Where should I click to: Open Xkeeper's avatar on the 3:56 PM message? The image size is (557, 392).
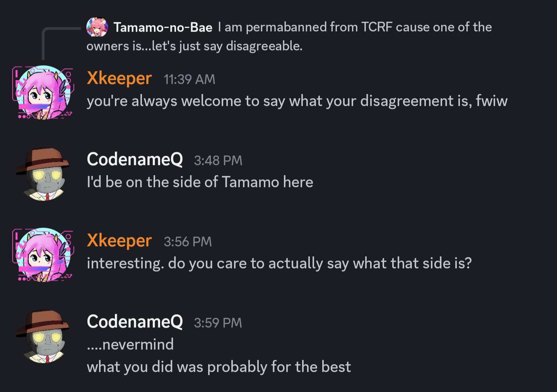(x=43, y=255)
